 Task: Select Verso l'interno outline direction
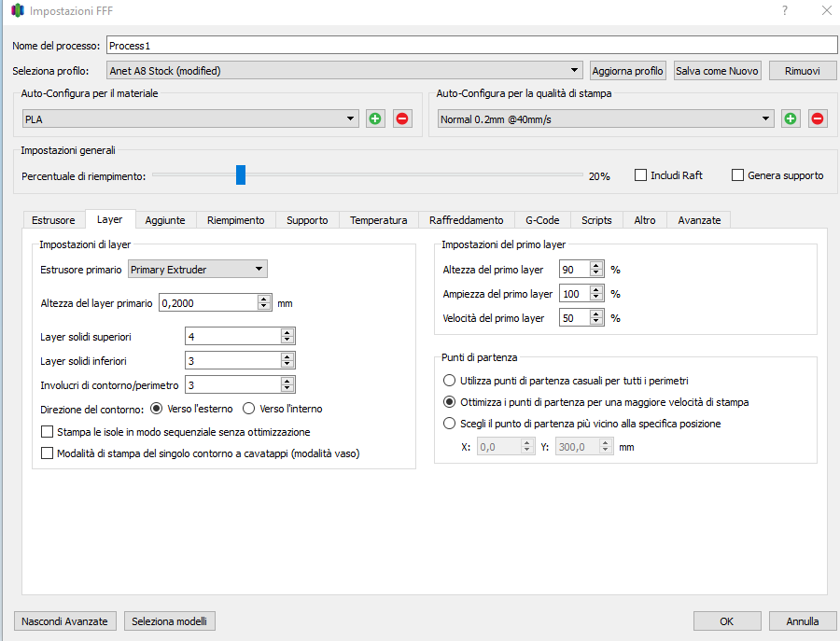[248, 409]
